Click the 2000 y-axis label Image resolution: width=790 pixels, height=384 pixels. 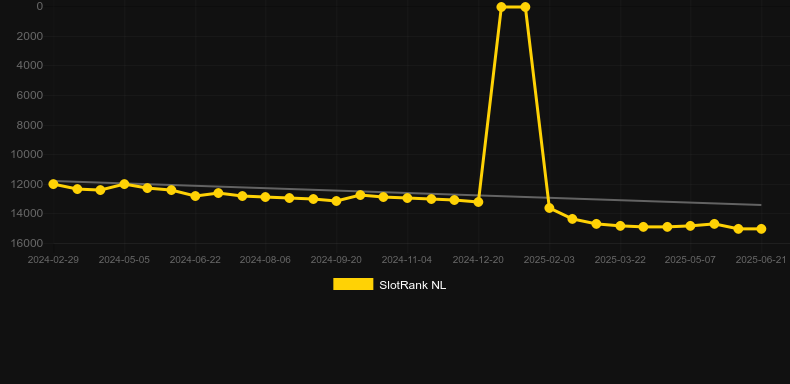pos(31,36)
